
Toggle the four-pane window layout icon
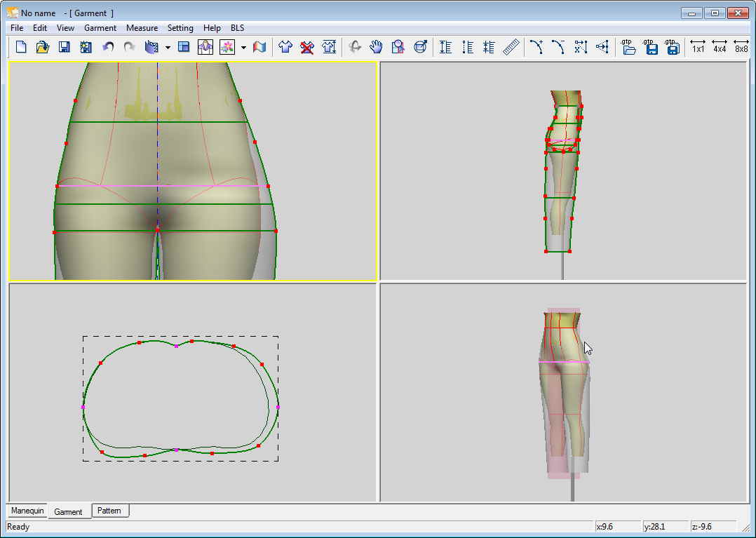point(184,47)
